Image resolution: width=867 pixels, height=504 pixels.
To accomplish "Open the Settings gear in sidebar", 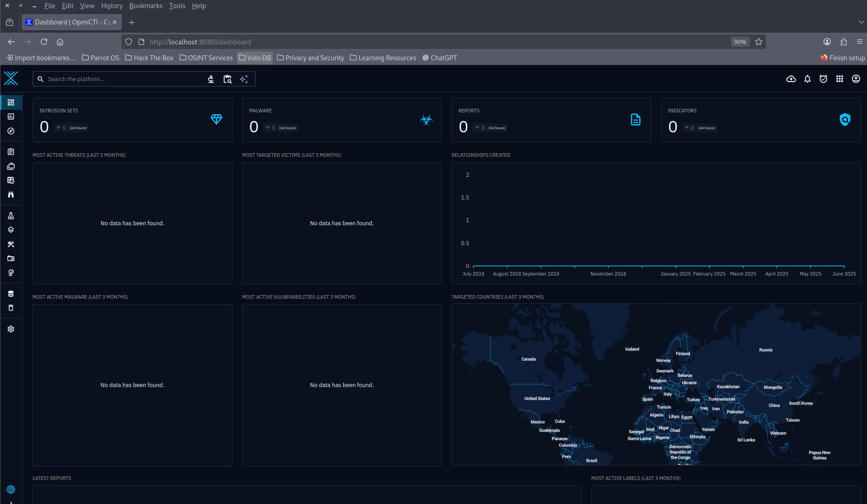I will pos(11,329).
